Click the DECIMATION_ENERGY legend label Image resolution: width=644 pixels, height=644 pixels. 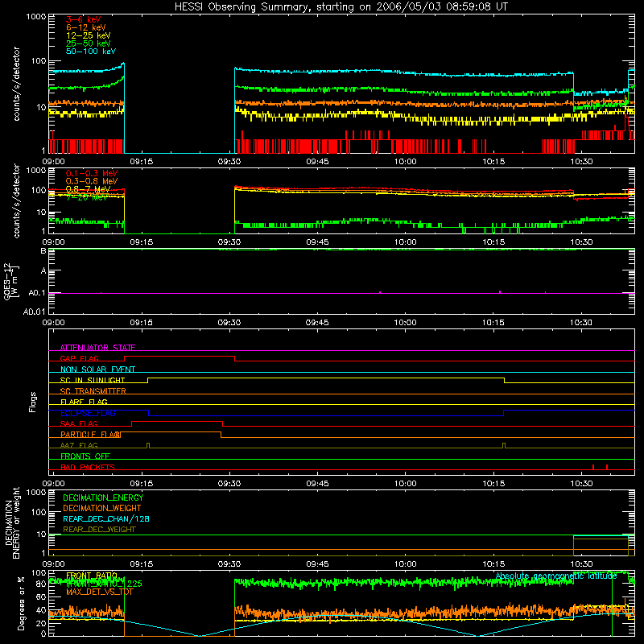tap(103, 497)
